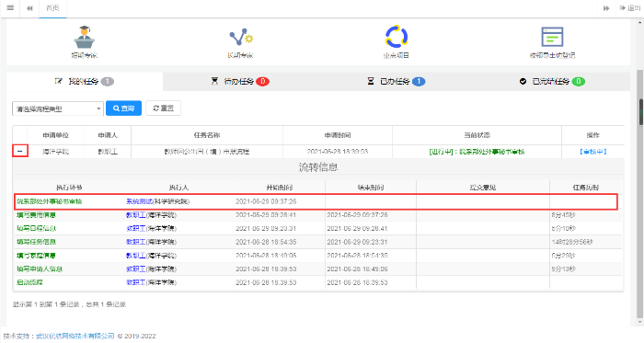Click the 重置 reset button
Screen dimensions: 644x343
click(x=163, y=109)
